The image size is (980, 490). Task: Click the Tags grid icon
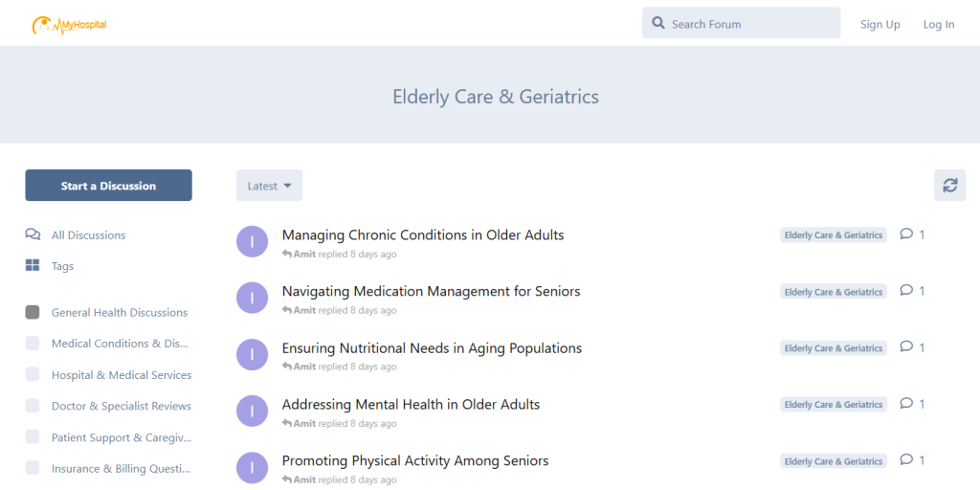(33, 266)
